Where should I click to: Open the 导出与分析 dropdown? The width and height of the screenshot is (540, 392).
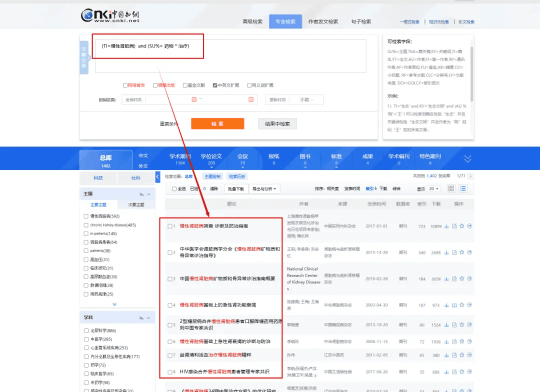(265, 189)
